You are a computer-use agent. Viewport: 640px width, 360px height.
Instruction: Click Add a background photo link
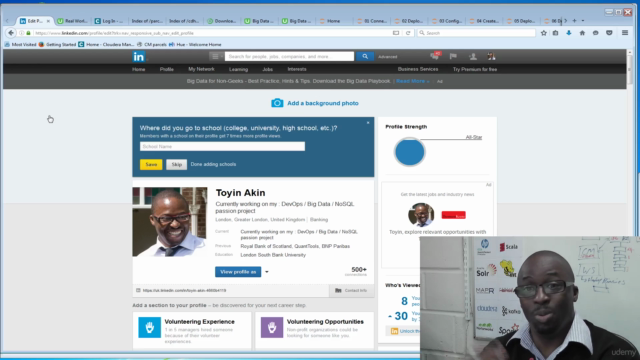[323, 103]
